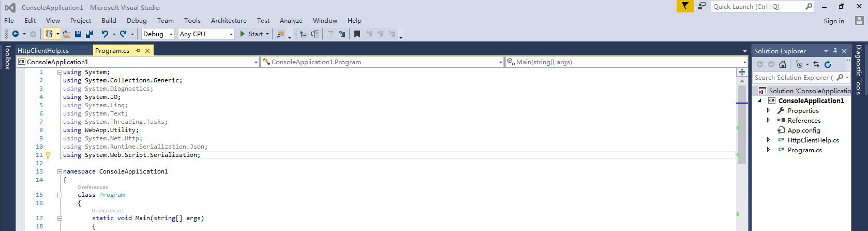
Task: Click the Sign in link
Action: [834, 21]
